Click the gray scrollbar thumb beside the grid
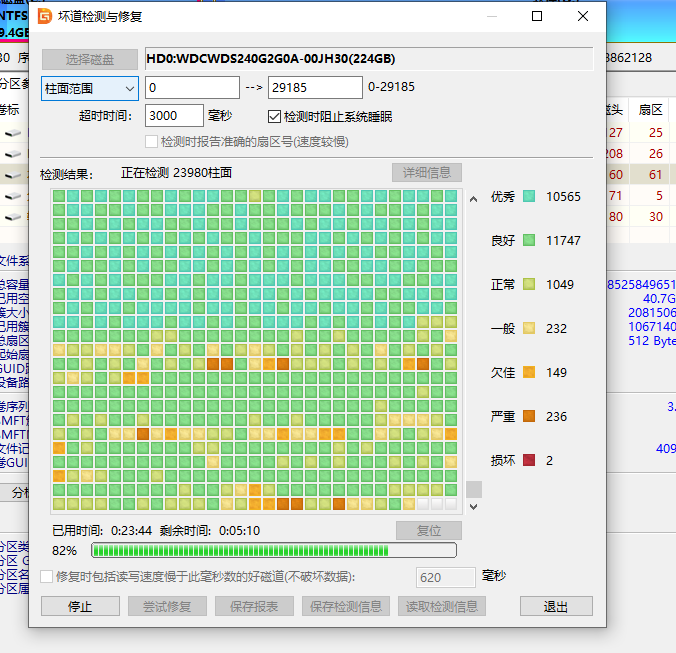Viewport: 676px width, 653px height. tap(474, 490)
